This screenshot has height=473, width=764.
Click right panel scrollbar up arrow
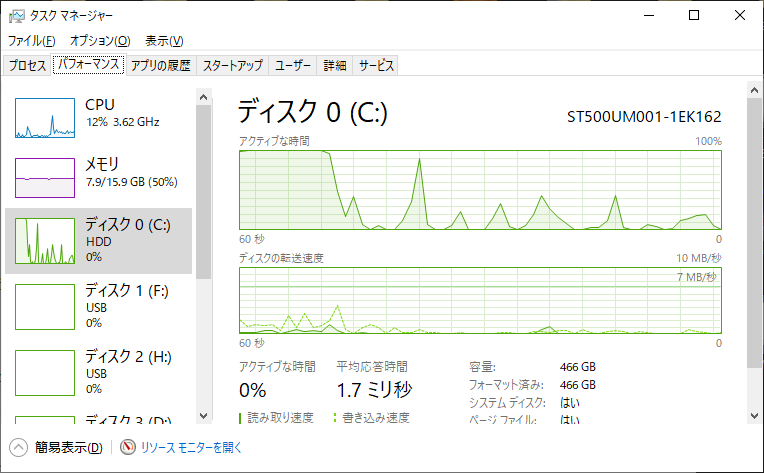point(752,97)
